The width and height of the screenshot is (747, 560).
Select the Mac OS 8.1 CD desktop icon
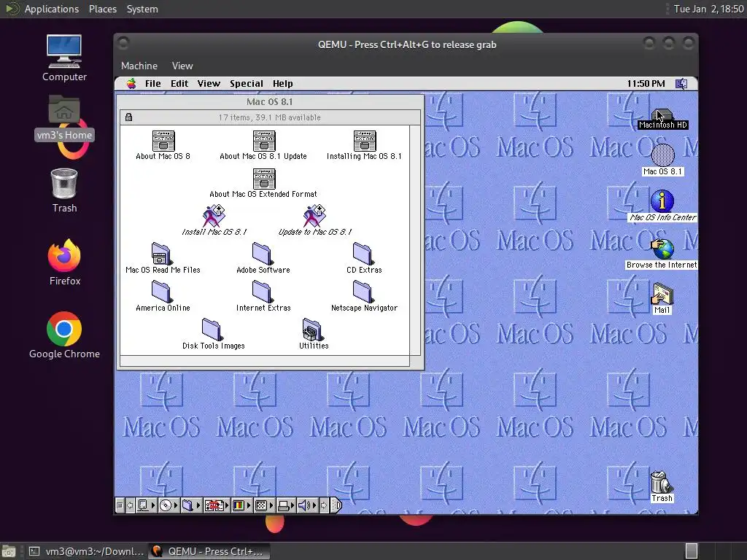pyautogui.click(x=662, y=160)
